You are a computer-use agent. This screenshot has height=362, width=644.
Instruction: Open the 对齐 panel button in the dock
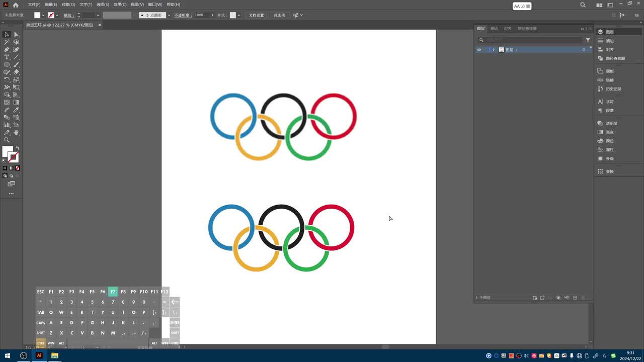point(606,50)
